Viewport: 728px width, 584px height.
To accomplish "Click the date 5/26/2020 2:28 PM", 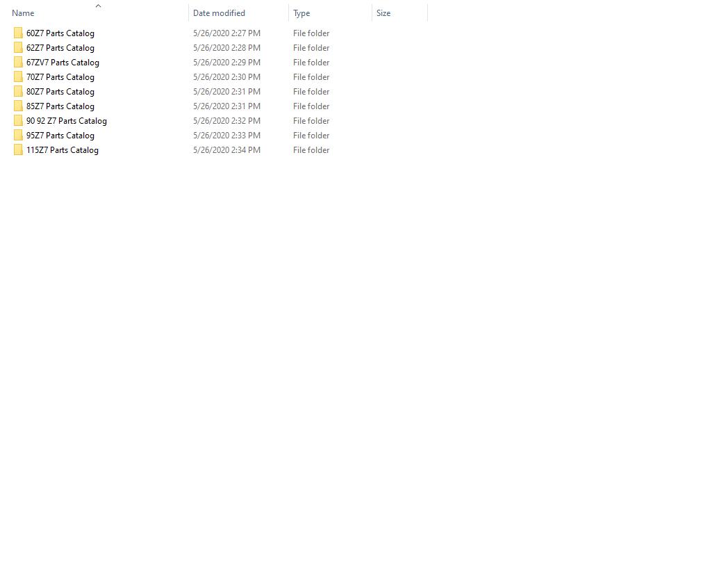I will click(x=226, y=47).
